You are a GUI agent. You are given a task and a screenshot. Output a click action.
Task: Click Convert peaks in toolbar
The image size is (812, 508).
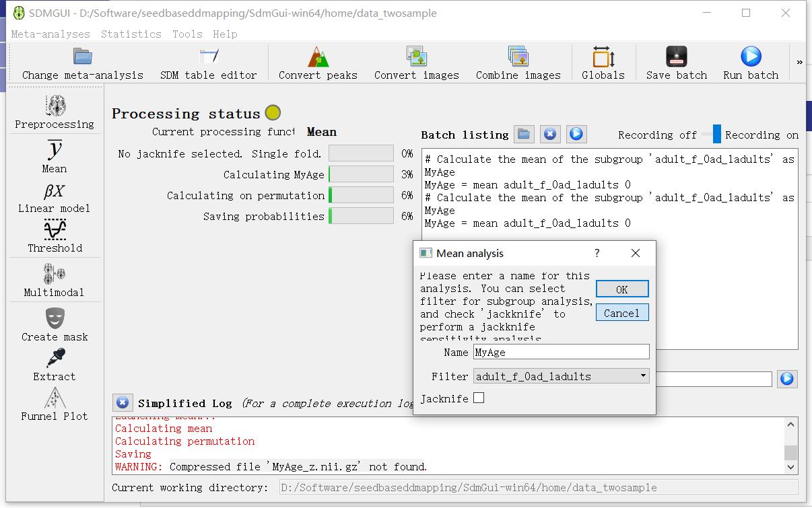tap(318, 64)
